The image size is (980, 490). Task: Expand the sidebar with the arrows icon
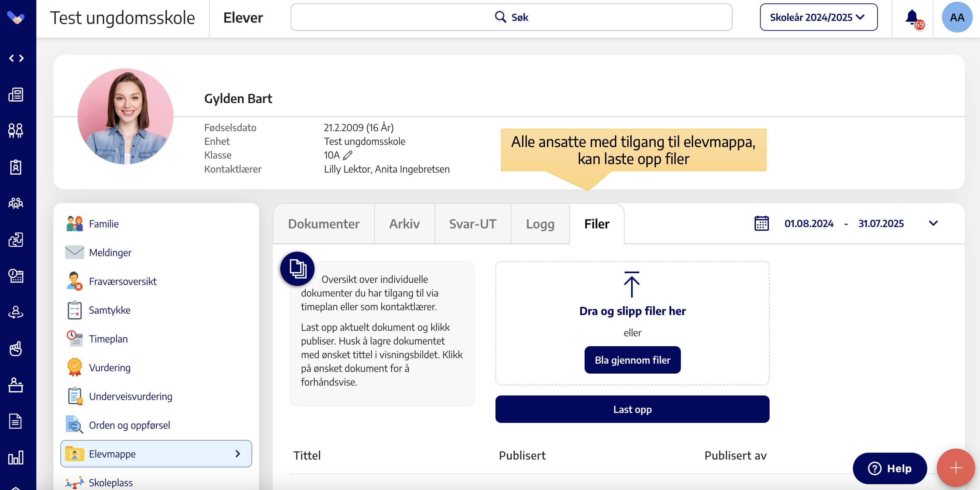16,58
